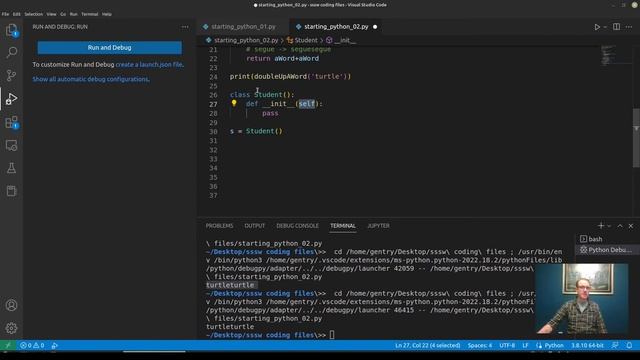Open the File menu
This screenshot has width=640, height=360.
click(5, 14)
